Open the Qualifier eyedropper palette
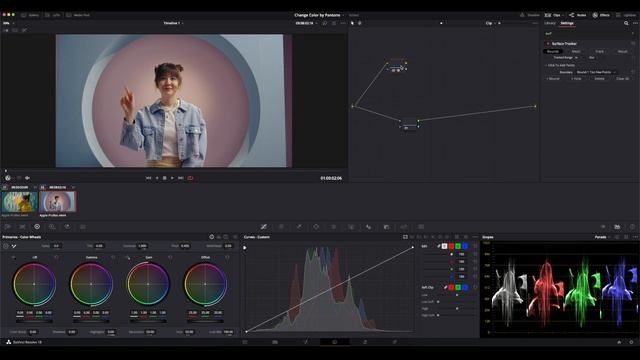The height and width of the screenshot is (360, 640). point(299,227)
